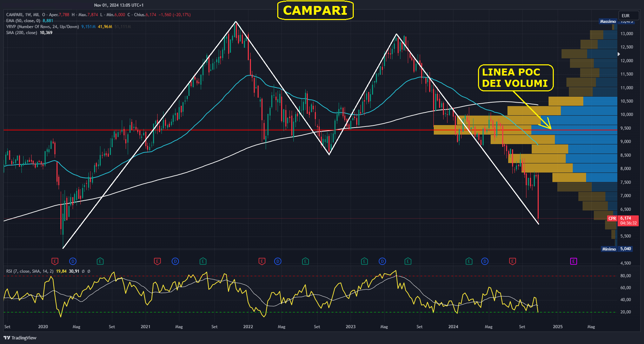644x344 pixels.
Task: Select the blue dividend marker from spring 2022
Action: 278,261
